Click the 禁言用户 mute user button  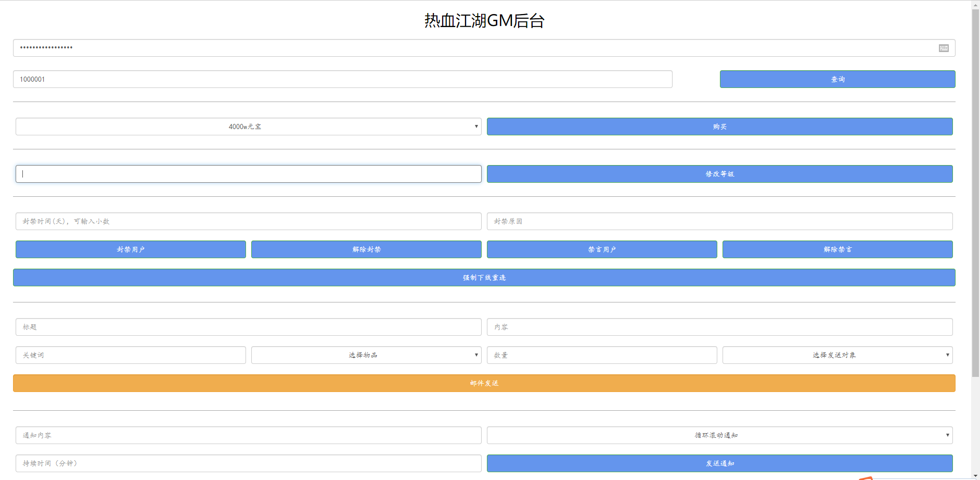(x=601, y=249)
